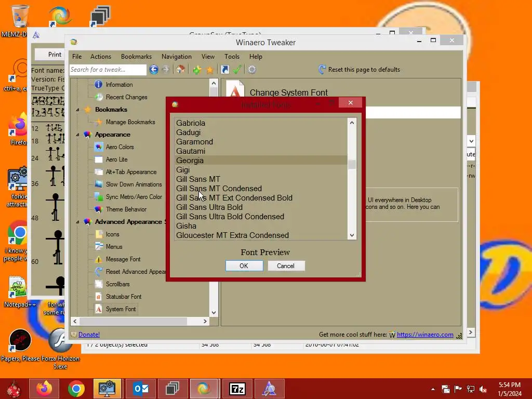
Task: Select Icons under Advanced Appearance
Action: [x=112, y=234]
